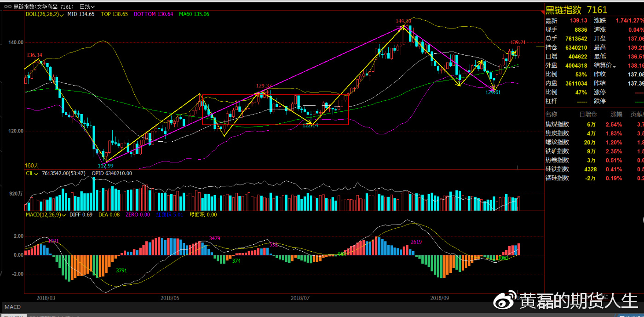Viewport: 644px width, 317px height.
Task: Click the 黑链指数 7161 quote panel title
Action: click(x=576, y=10)
